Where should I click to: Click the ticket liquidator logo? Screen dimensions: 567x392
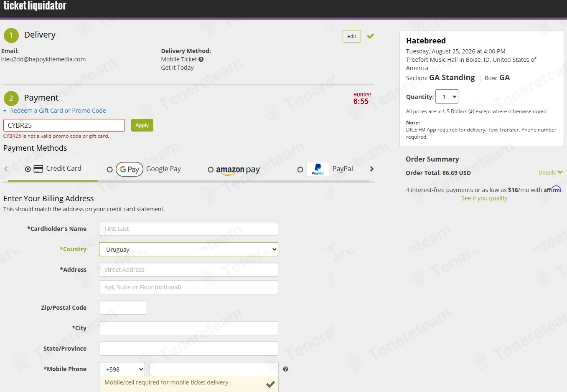pos(35,6)
